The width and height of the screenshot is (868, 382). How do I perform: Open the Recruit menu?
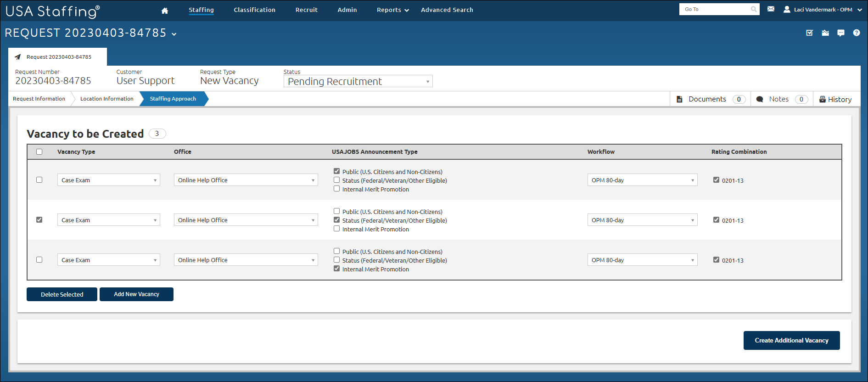307,10
